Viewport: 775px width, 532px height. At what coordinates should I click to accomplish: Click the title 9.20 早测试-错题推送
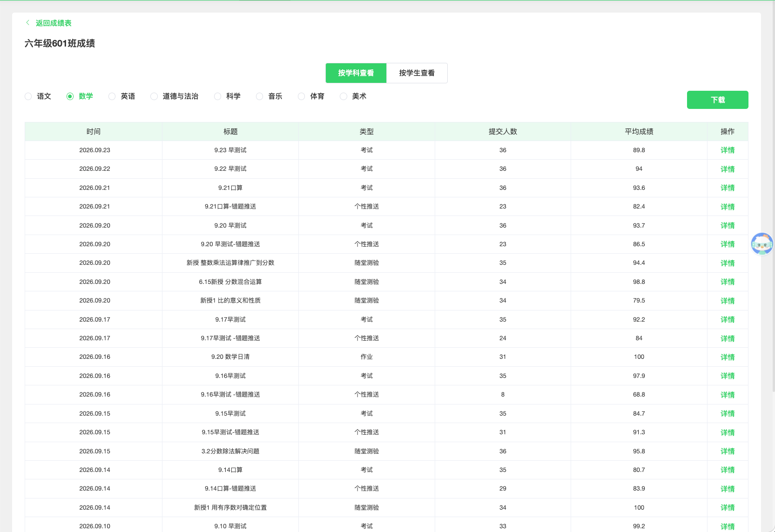click(x=230, y=244)
